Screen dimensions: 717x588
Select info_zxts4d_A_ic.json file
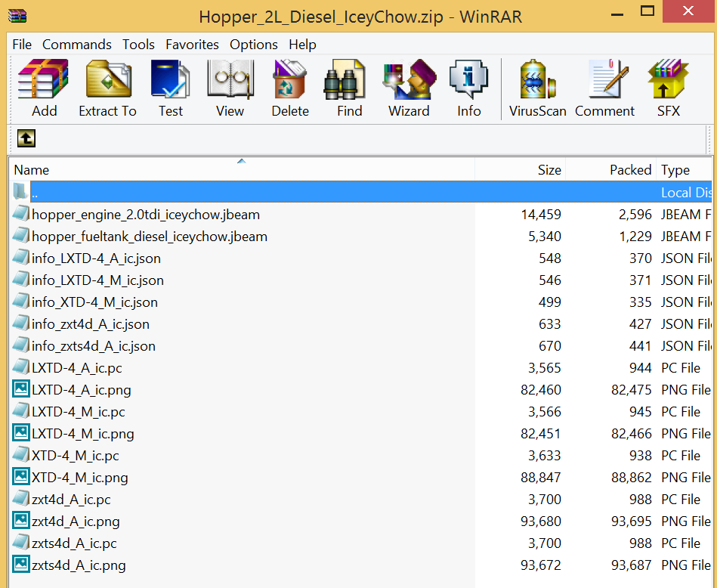(93, 346)
